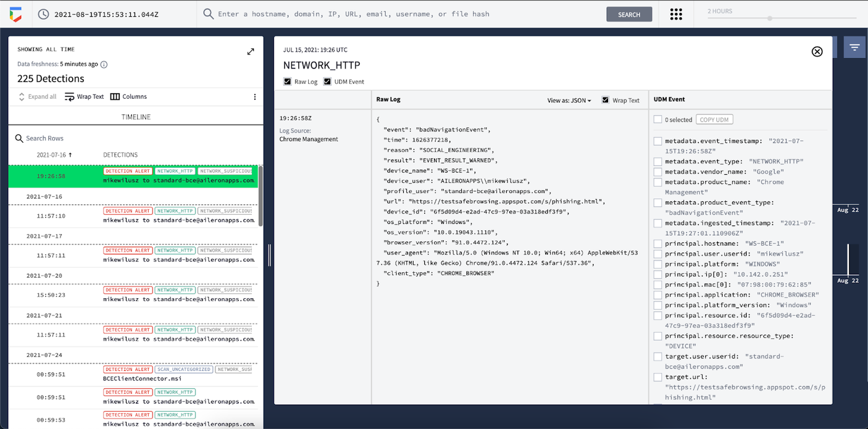Click the Chrome Management log source
This screenshot has height=429, width=868.
click(x=309, y=140)
